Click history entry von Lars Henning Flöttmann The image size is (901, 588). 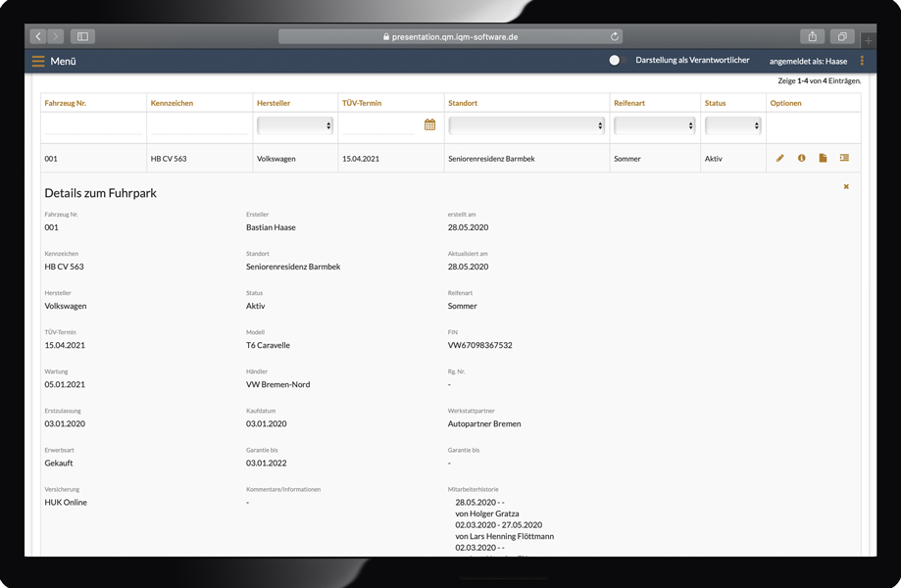505,536
